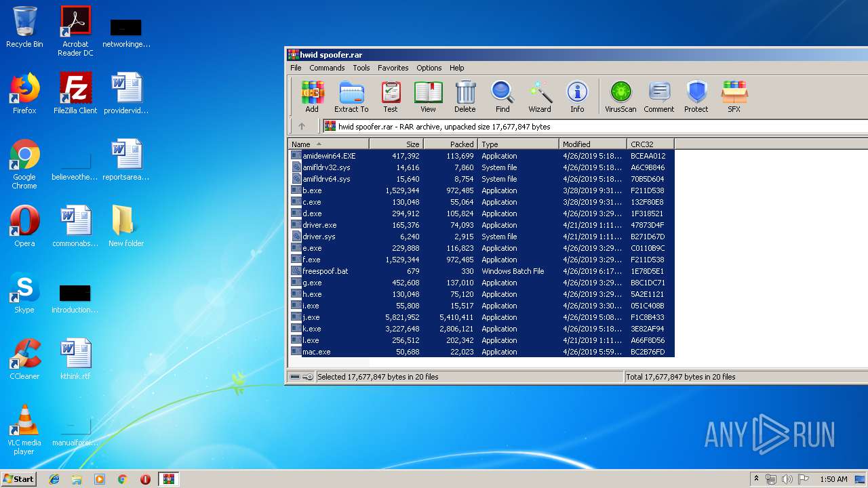Sort files by Name column header
Screen dimensions: 868x488
tap(329, 144)
